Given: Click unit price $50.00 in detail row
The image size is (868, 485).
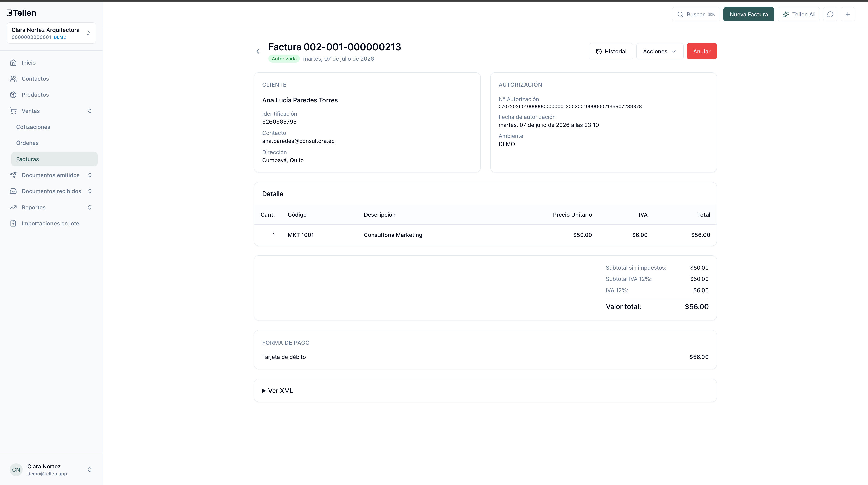Looking at the screenshot, I should click(x=582, y=235).
